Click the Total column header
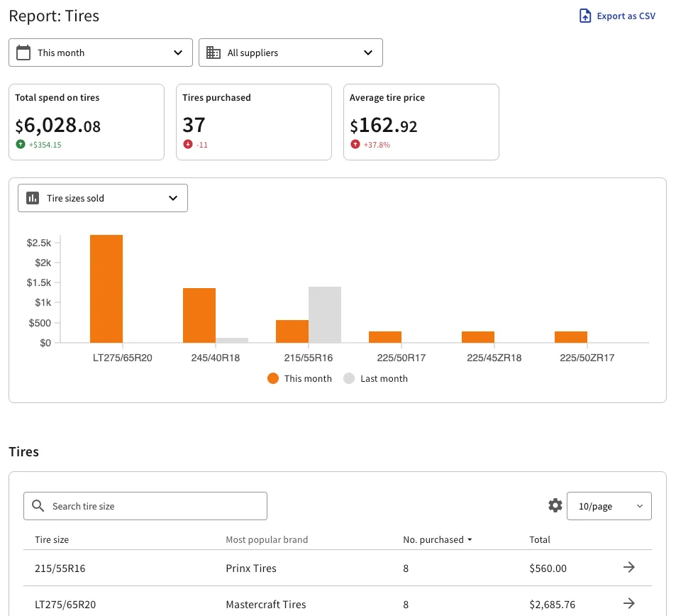This screenshot has width=676, height=616. coord(540,539)
